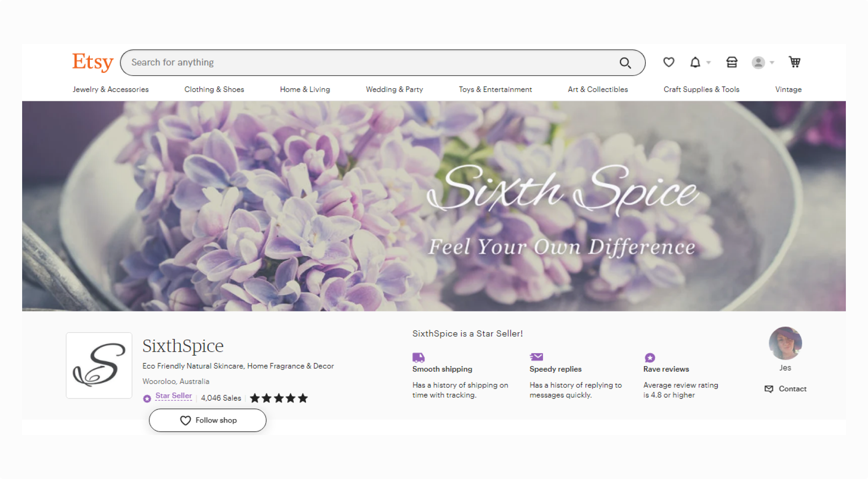Click the Smooth shipping heading
This screenshot has width=868, height=479.
(x=442, y=369)
